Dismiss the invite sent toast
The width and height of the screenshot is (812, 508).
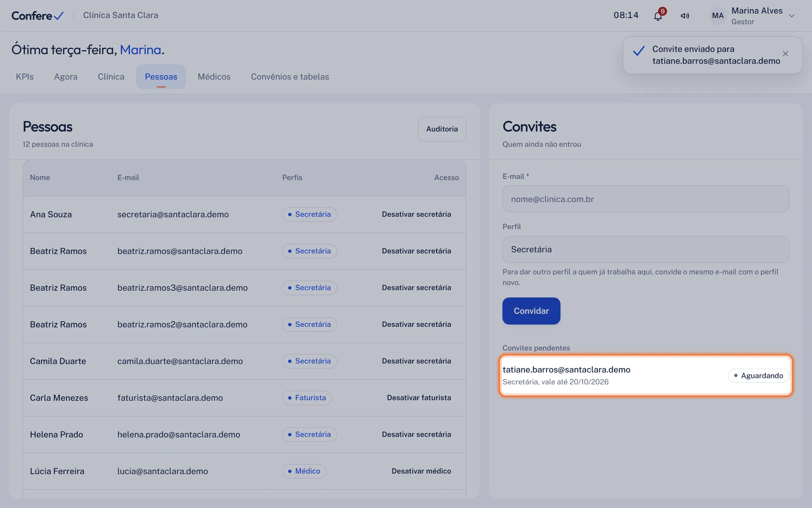point(785,54)
